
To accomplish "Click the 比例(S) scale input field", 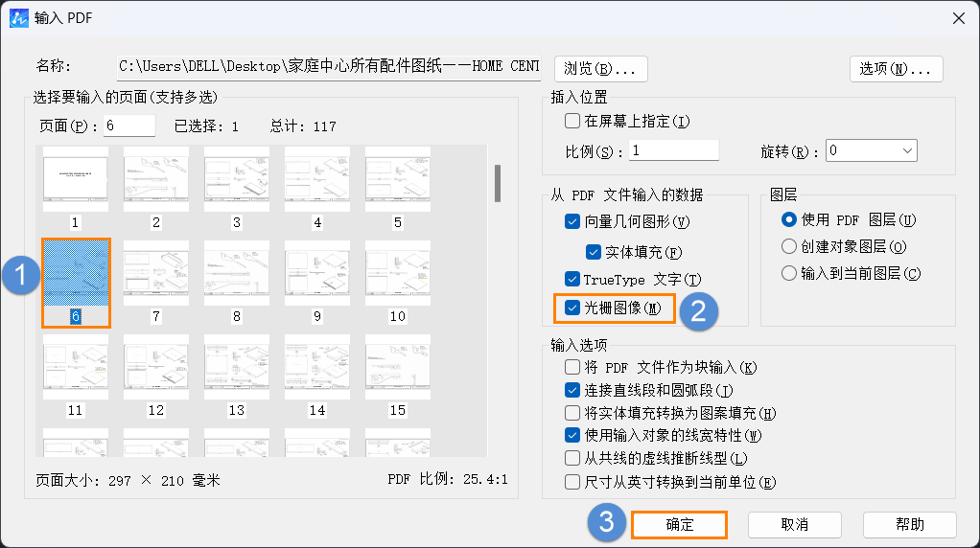I will (674, 150).
